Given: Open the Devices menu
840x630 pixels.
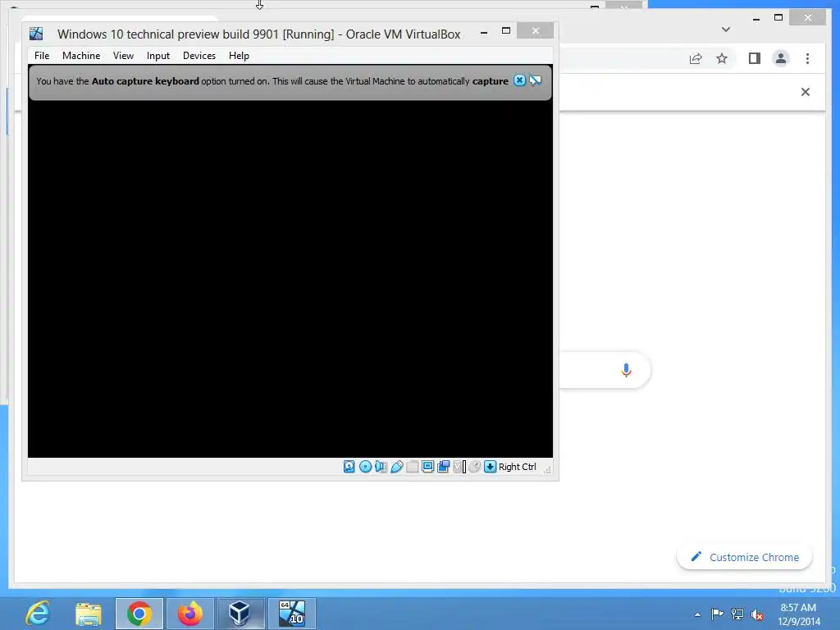Looking at the screenshot, I should (x=199, y=56).
